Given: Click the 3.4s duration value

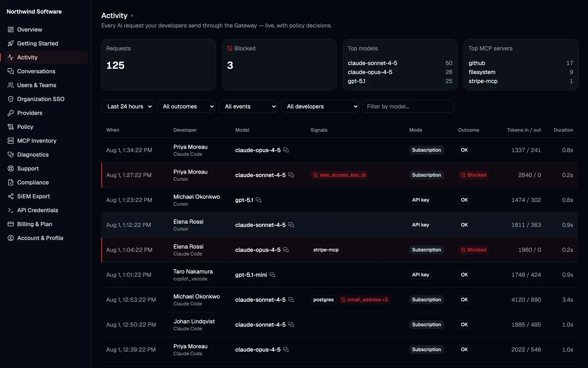Looking at the screenshot, I should [x=567, y=300].
